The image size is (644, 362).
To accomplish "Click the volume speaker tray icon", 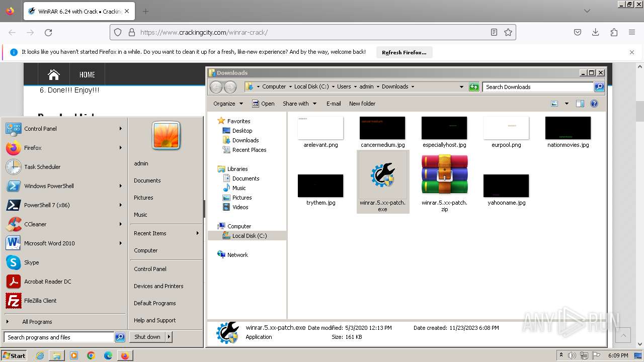I will [572, 355].
